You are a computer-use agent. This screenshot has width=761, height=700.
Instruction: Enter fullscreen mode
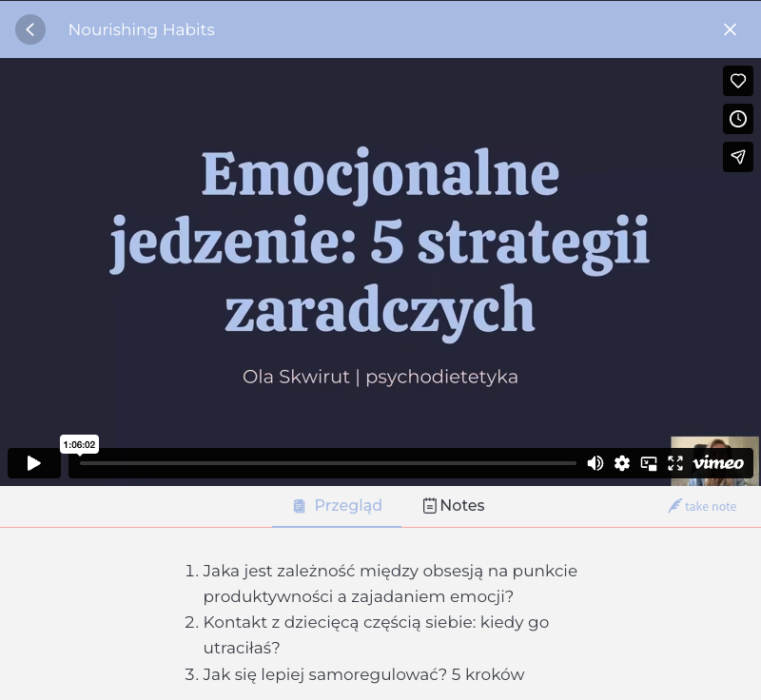coord(675,463)
